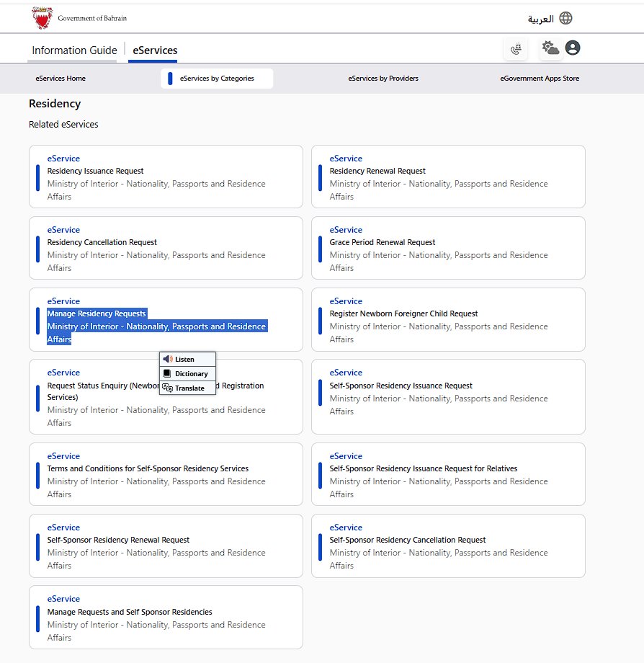The image size is (644, 663).
Task: Click the Government of Bahrain emblem
Action: (41, 17)
